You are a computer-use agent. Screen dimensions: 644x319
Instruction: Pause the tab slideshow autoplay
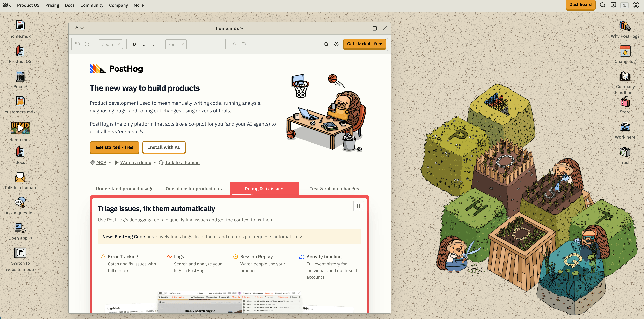point(358,206)
